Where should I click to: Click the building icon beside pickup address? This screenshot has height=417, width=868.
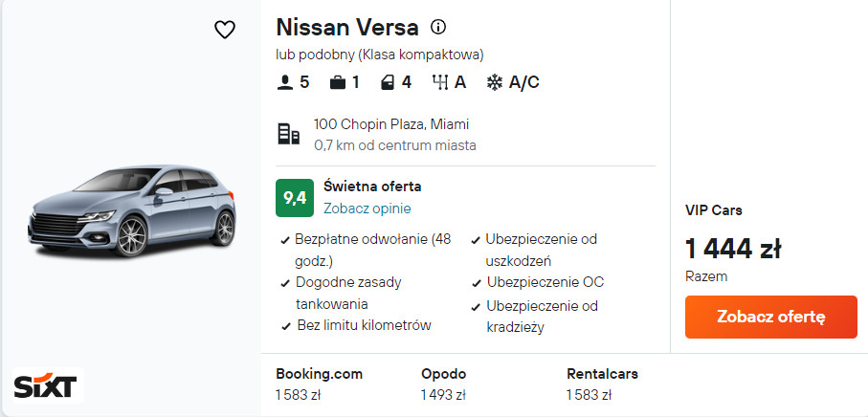[x=288, y=134]
